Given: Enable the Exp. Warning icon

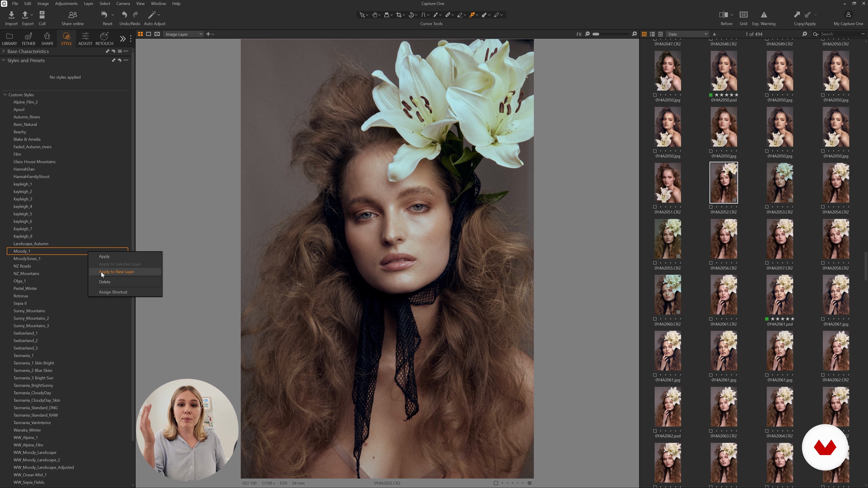Looking at the screenshot, I should click(x=764, y=15).
